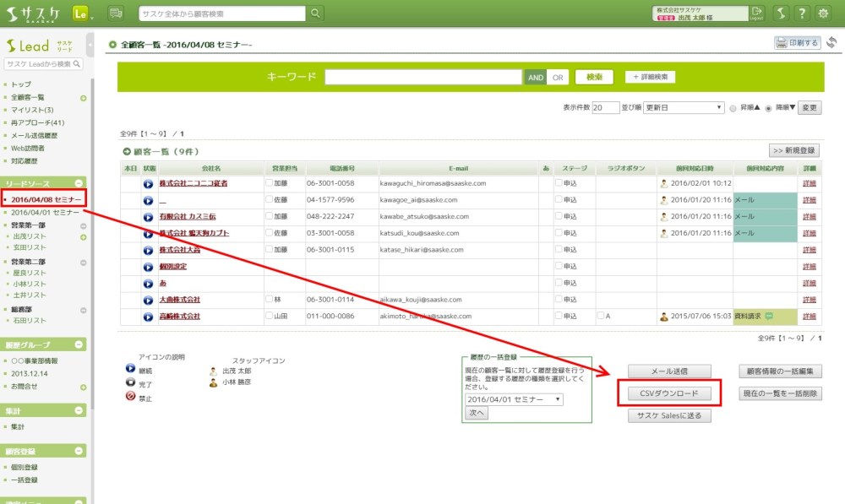The width and height of the screenshot is (845, 504).
Task: Click the search magnifier icon in top bar
Action: coord(315,13)
